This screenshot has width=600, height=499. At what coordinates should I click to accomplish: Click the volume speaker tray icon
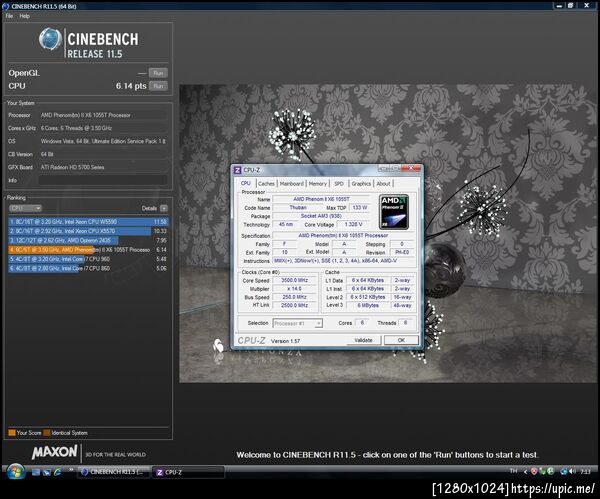pos(572,472)
